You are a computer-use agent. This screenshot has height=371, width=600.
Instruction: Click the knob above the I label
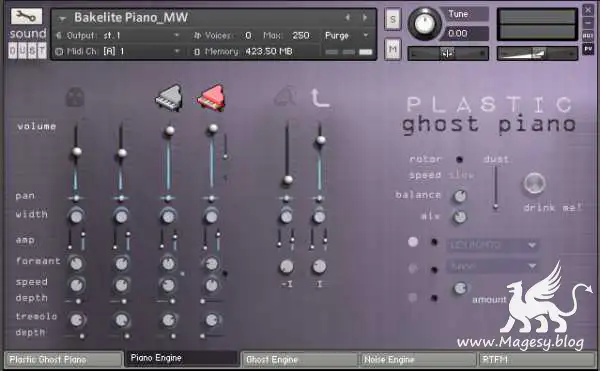click(x=319, y=267)
